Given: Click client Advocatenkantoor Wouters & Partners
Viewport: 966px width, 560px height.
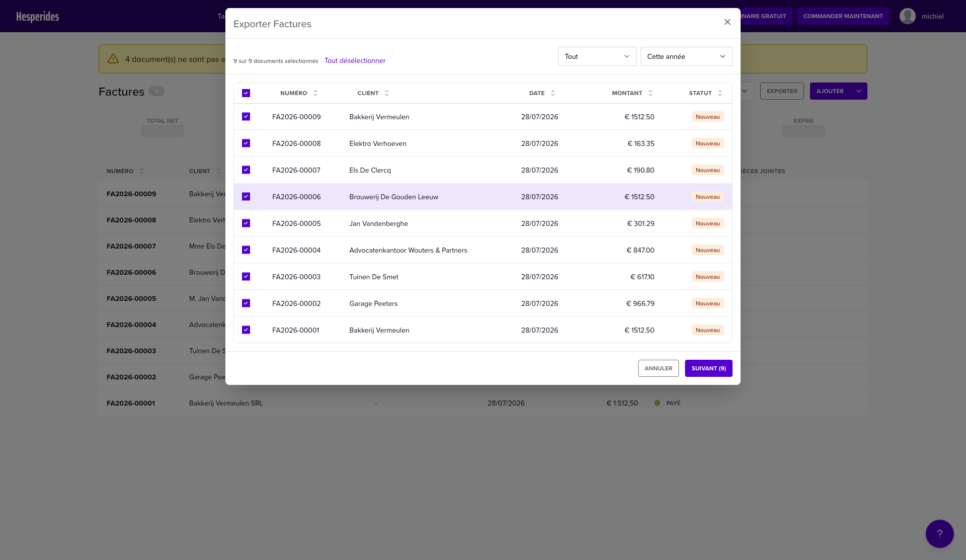Looking at the screenshot, I should [x=408, y=250].
